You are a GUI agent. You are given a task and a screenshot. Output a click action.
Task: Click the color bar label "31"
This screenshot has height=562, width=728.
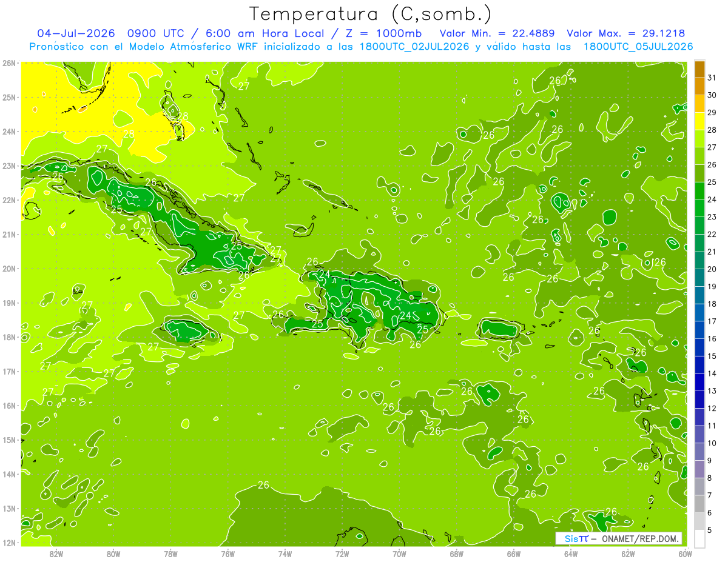[x=712, y=78]
